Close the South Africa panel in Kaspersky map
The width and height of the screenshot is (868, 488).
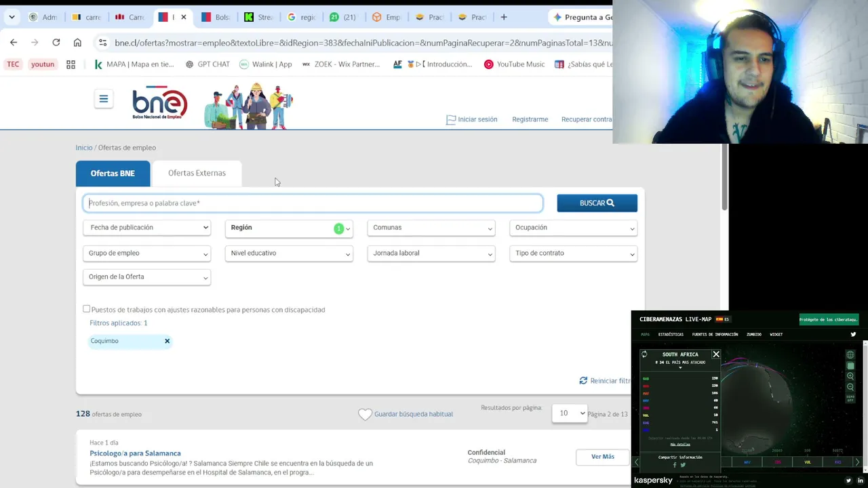point(716,354)
